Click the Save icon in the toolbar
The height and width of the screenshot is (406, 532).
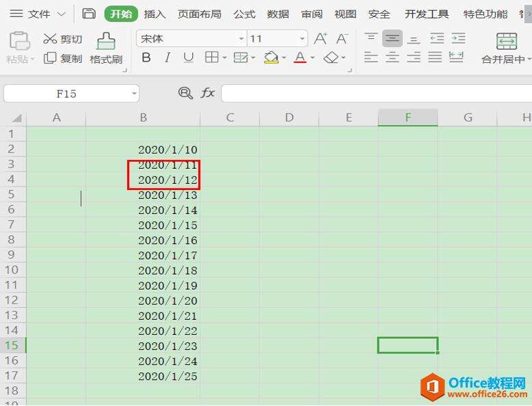(x=89, y=14)
